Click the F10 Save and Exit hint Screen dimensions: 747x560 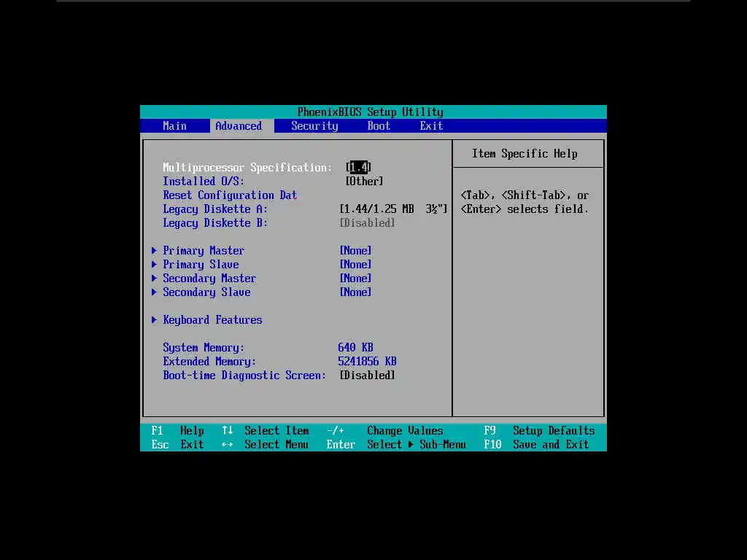click(536, 444)
